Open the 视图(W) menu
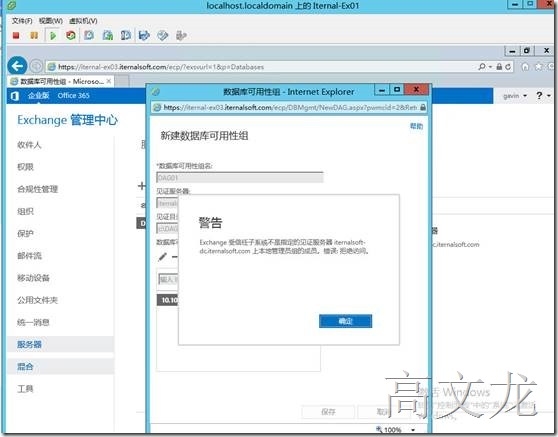This screenshot has height=437, width=558. (51, 21)
